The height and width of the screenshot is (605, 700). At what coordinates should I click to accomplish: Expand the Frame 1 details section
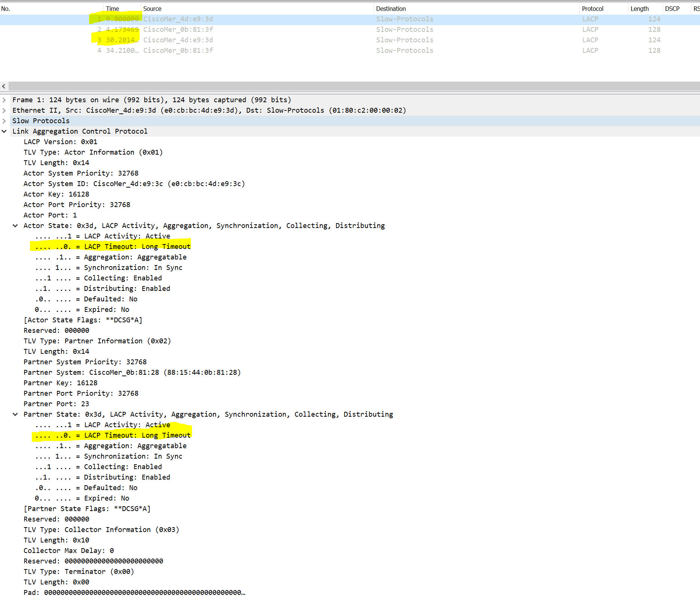(x=4, y=100)
